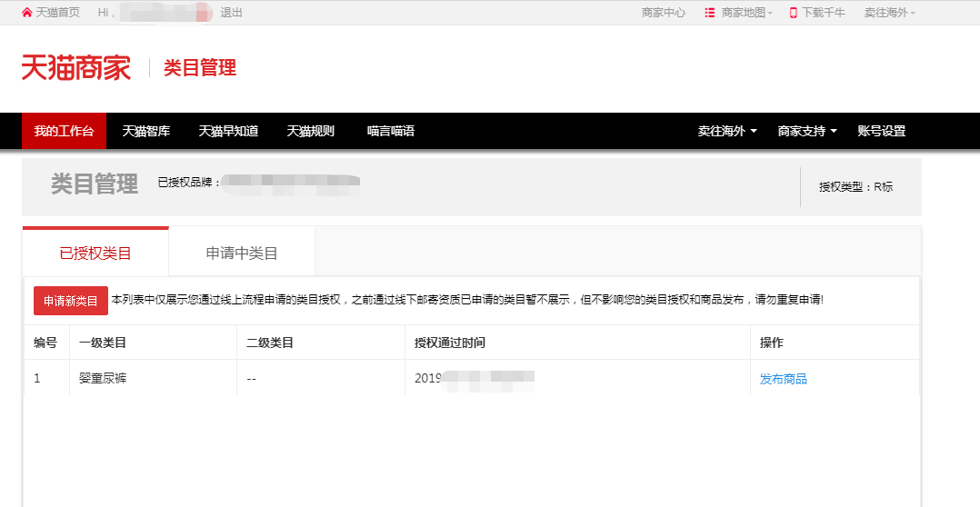Expand the 商家地图 dropdown in top bar
The image size is (980, 507).
coord(747,13)
